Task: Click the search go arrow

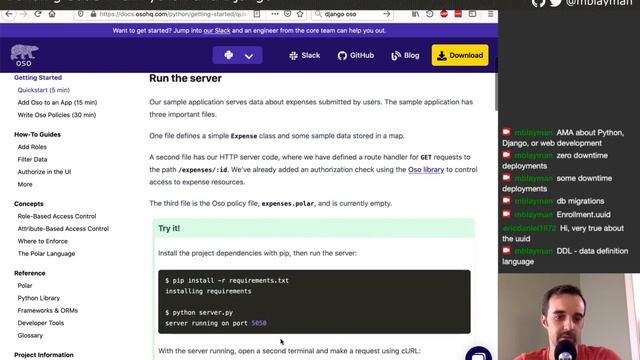Action: (387, 14)
